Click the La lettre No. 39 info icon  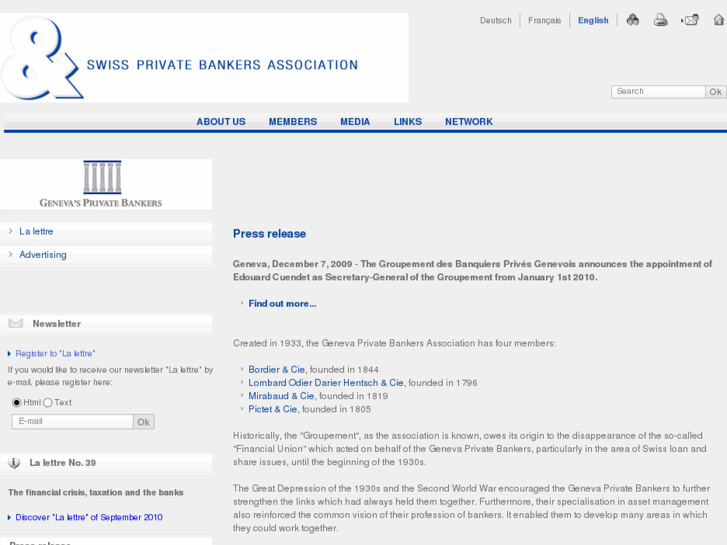coord(14,462)
